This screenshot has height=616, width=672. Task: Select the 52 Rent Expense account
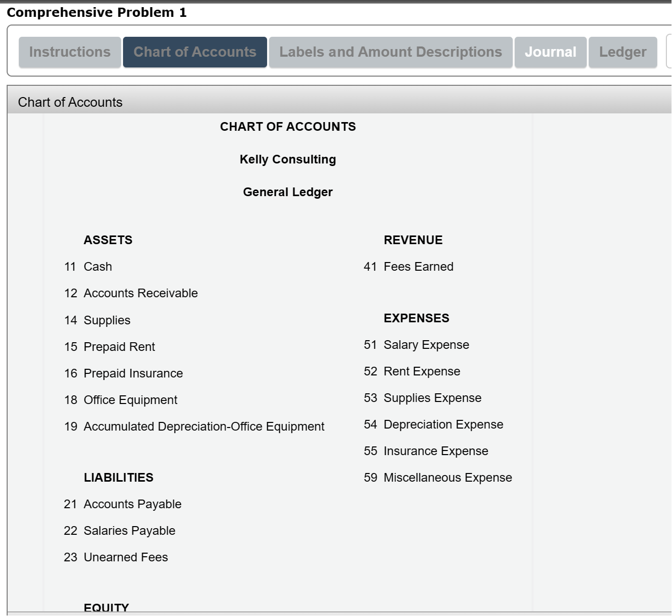[412, 371]
